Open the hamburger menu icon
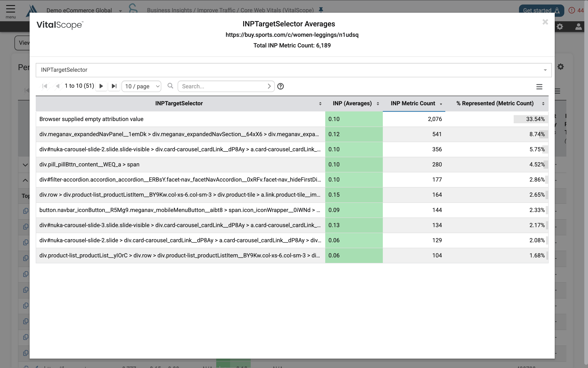Screen dimensions: 588x368 [10, 9]
